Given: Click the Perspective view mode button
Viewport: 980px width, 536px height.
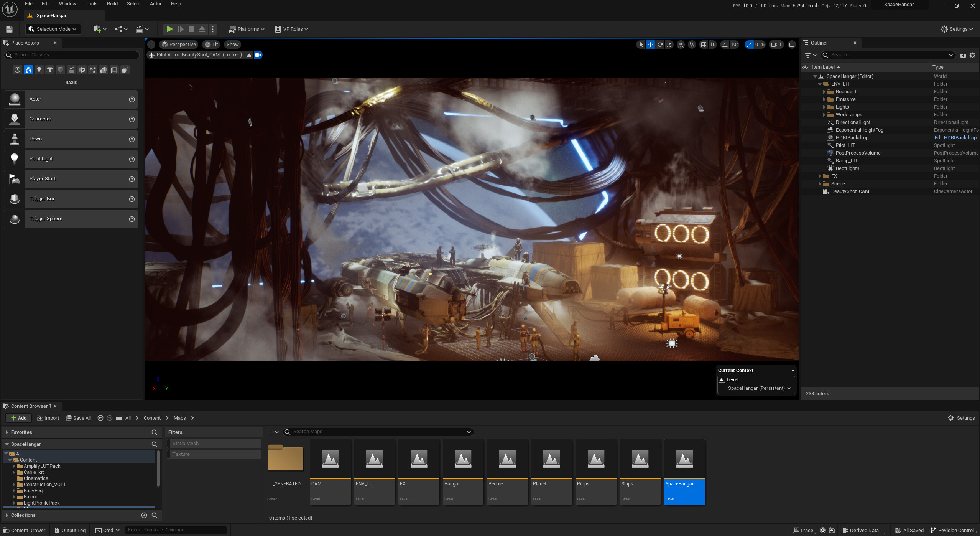Looking at the screenshot, I should coord(179,45).
